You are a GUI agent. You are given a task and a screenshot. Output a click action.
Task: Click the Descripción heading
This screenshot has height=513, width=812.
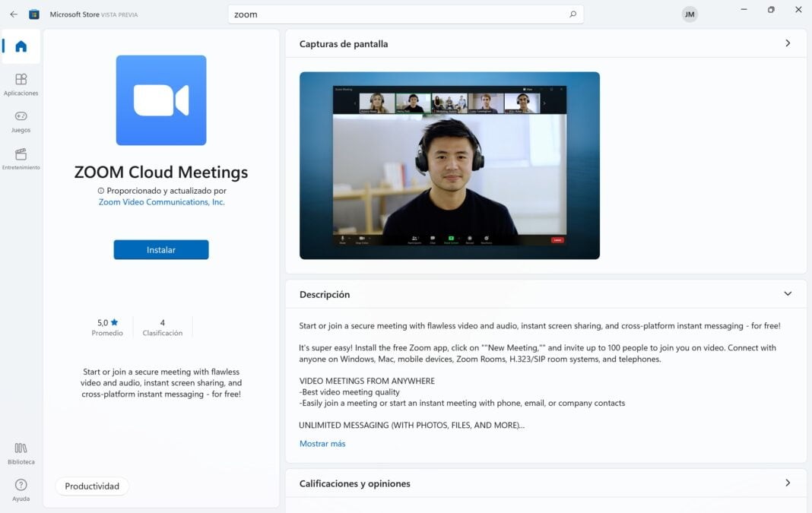(x=325, y=295)
